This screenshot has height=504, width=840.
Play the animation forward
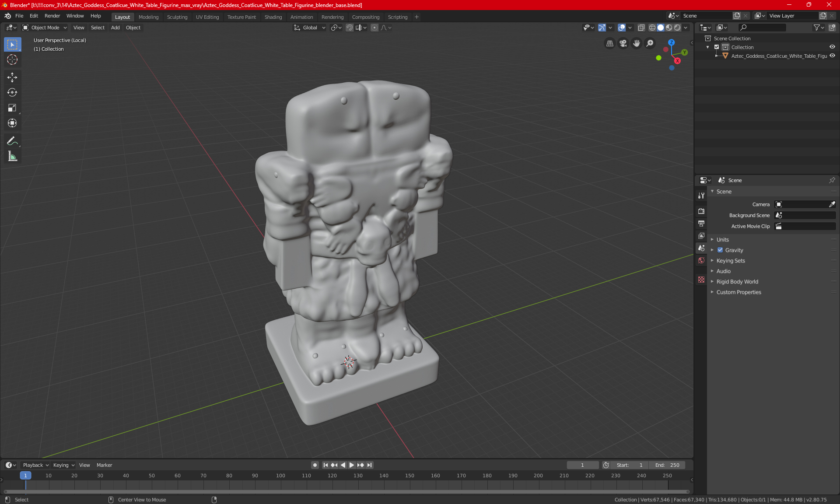[x=351, y=465]
